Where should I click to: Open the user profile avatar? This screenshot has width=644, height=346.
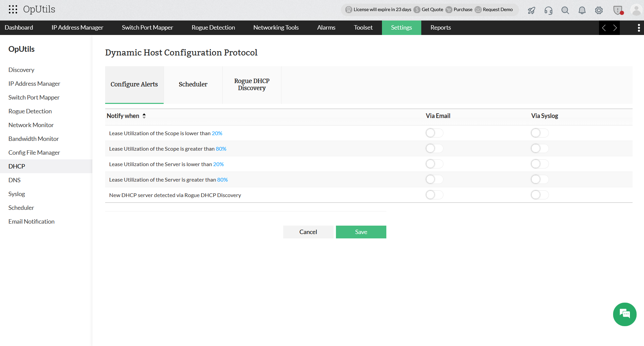(636, 10)
